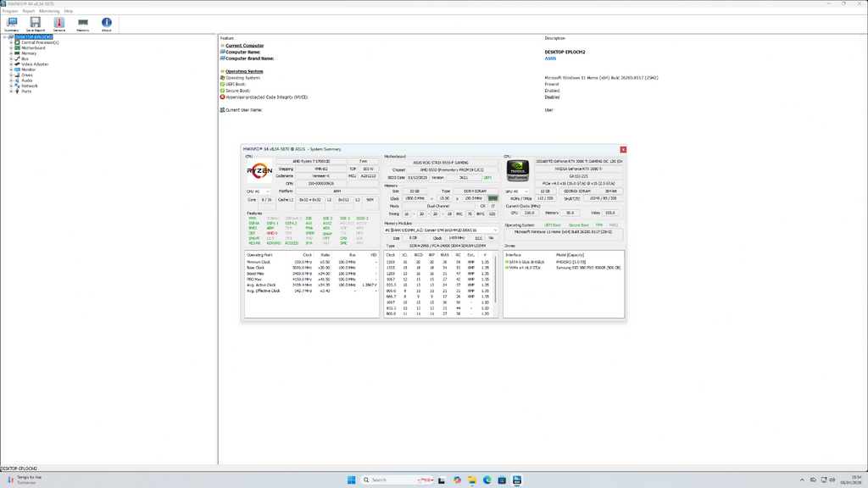Click the Operating System heading
This screenshot has height=488, width=868.
point(244,71)
